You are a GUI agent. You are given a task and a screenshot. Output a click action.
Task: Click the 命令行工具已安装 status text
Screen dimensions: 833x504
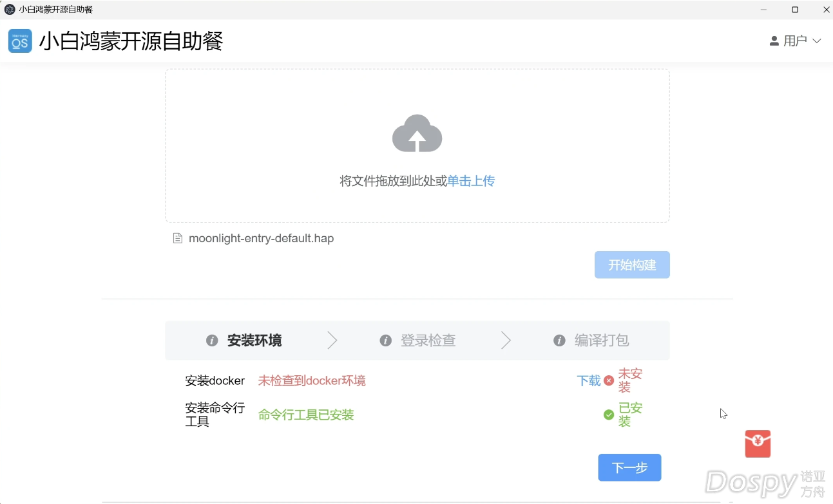pyautogui.click(x=306, y=415)
